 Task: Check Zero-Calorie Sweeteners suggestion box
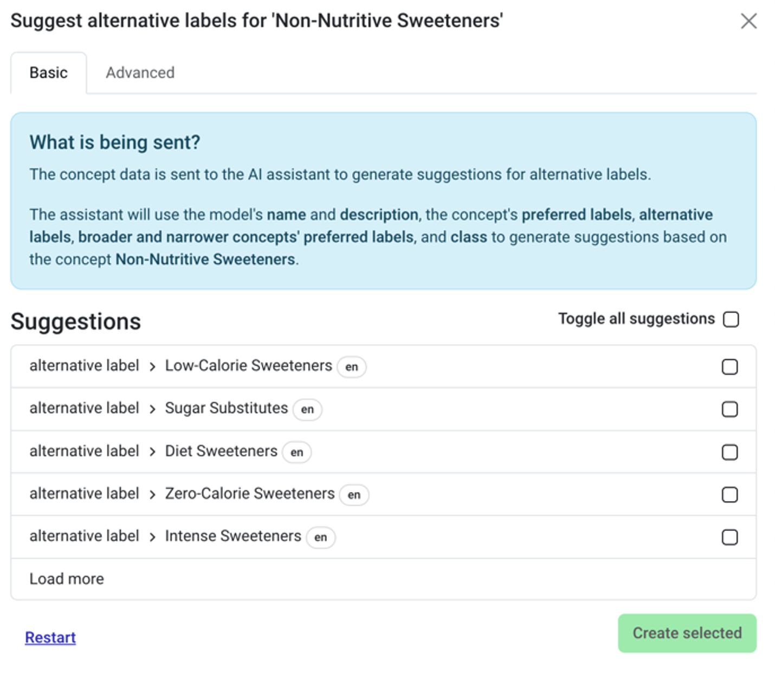coord(729,495)
